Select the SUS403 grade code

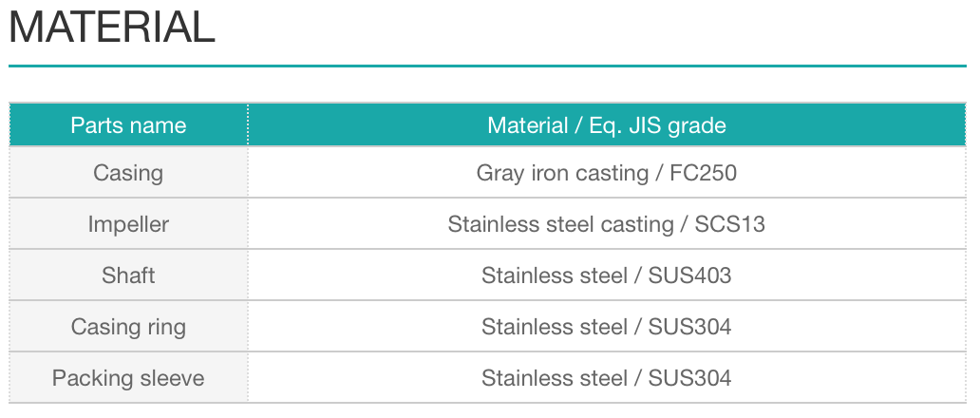pos(690,275)
